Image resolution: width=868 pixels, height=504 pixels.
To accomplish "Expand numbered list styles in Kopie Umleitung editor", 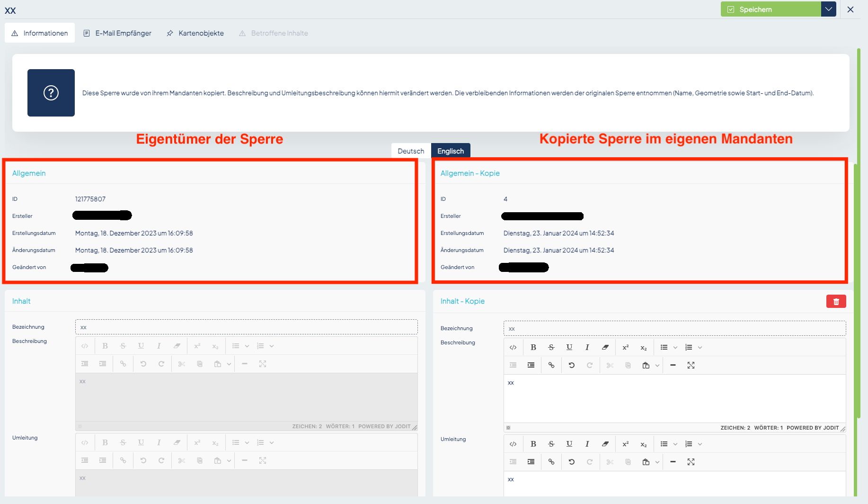I will click(x=700, y=444).
